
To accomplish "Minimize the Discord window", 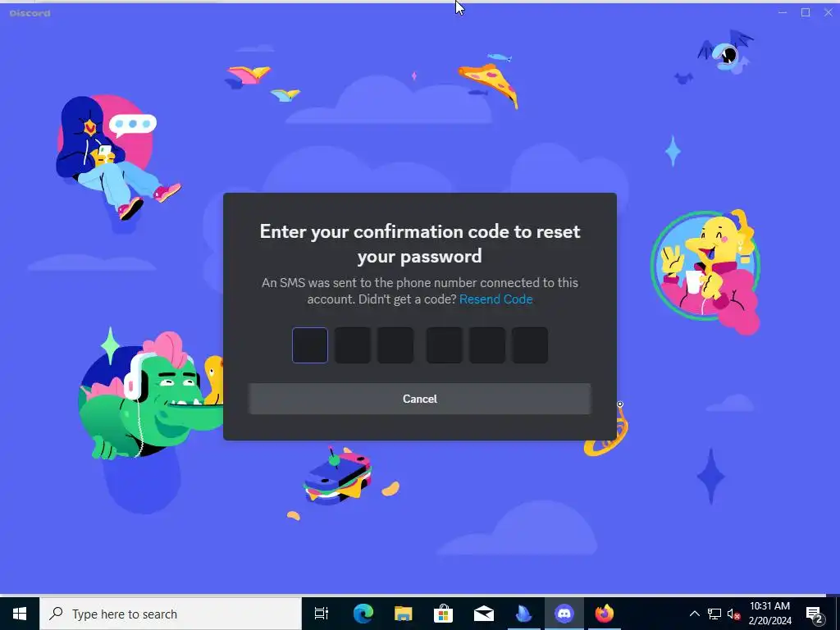I will pyautogui.click(x=783, y=12).
